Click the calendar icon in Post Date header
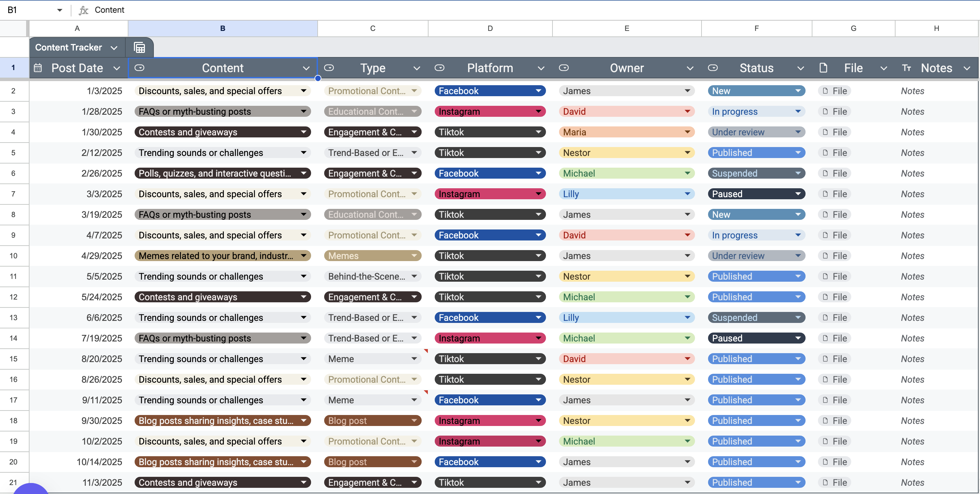 (x=38, y=68)
